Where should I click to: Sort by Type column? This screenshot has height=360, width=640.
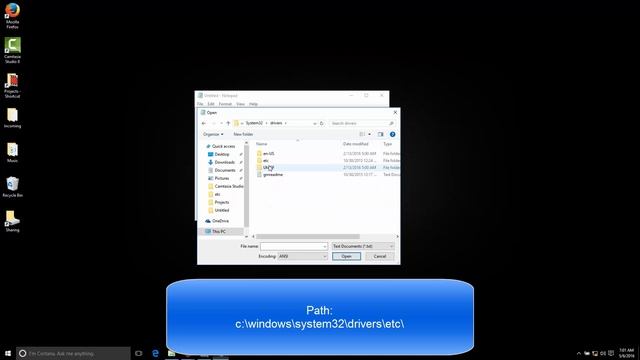pyautogui.click(x=387, y=144)
